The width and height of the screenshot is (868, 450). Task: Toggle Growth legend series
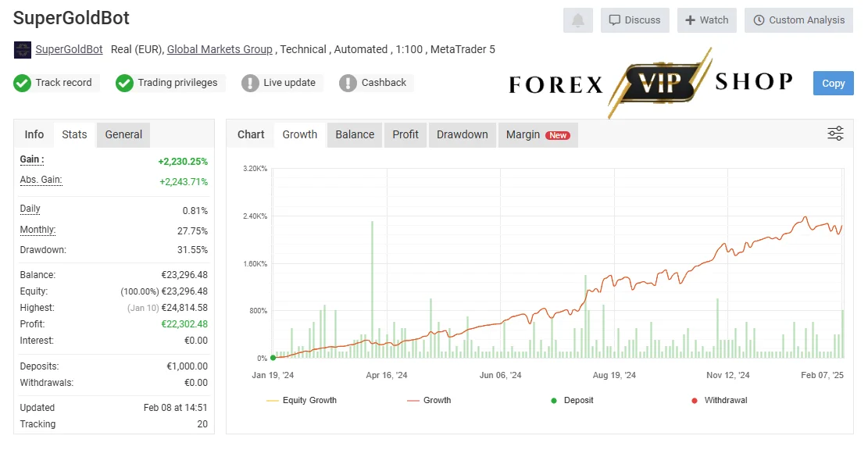point(429,400)
